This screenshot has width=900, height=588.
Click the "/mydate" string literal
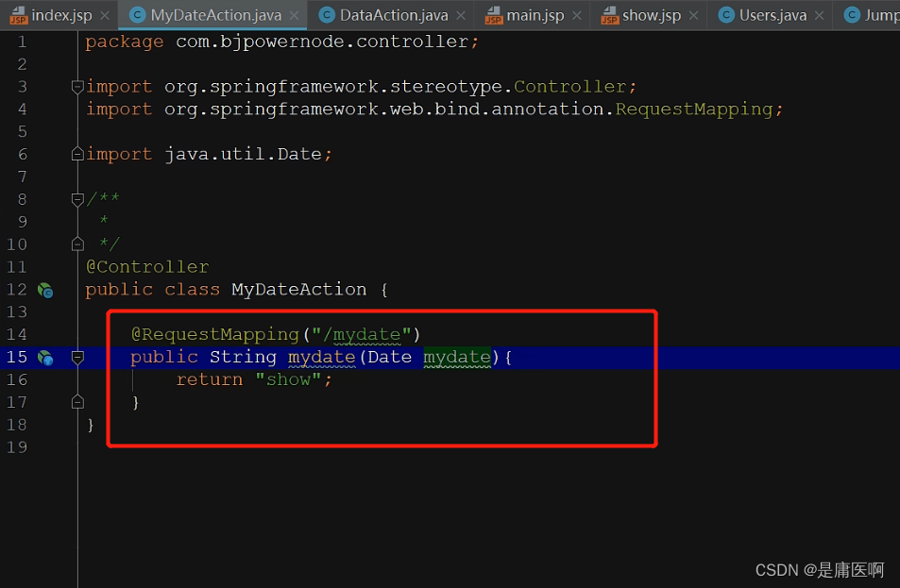(x=361, y=334)
